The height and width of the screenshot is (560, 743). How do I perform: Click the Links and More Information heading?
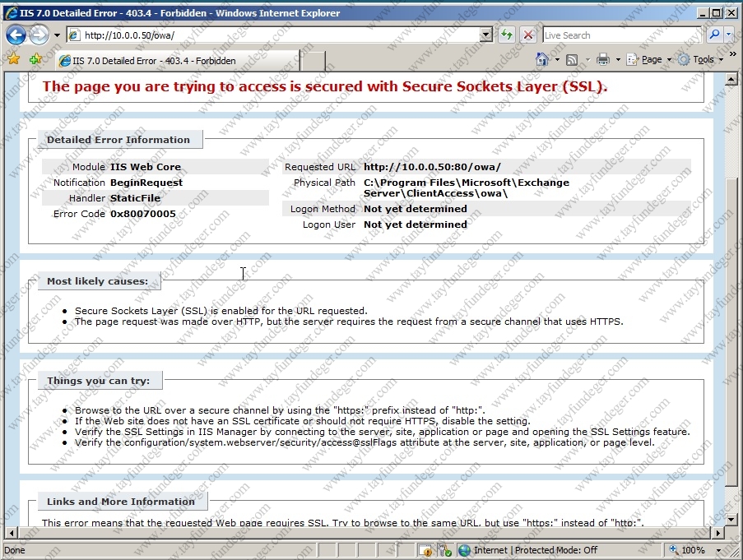point(121,502)
